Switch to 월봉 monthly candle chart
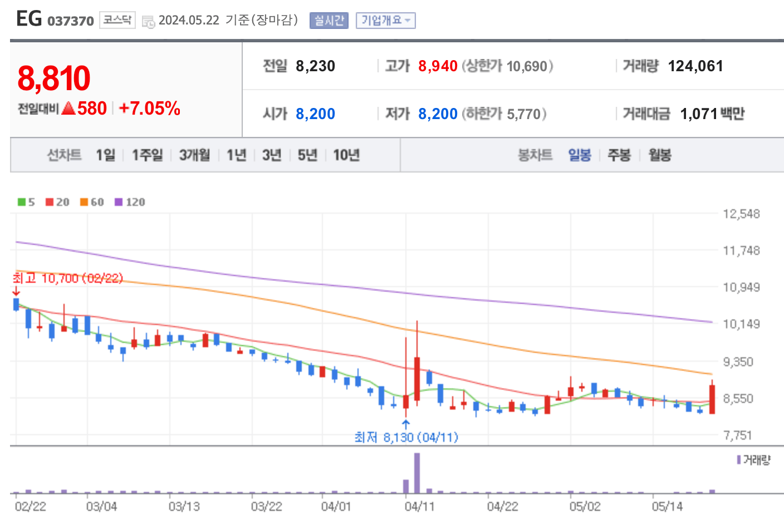 (x=660, y=155)
